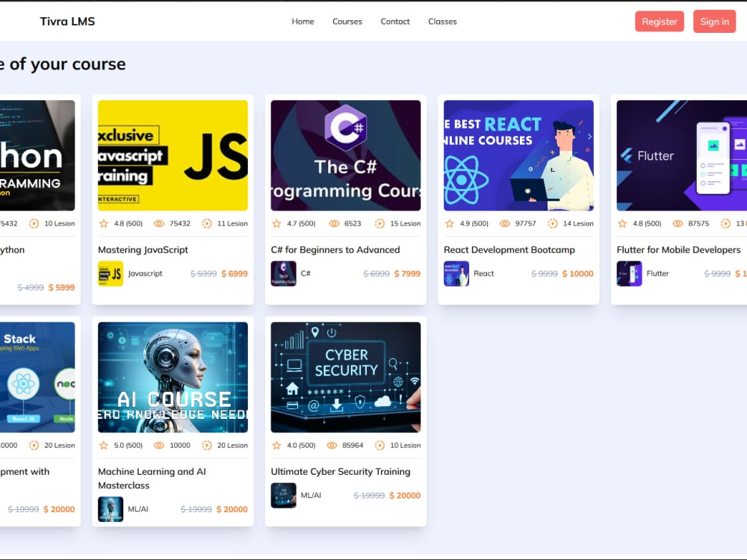The height and width of the screenshot is (560, 747).
Task: Click the struck-through $ 6999 old price
Action: (x=376, y=274)
